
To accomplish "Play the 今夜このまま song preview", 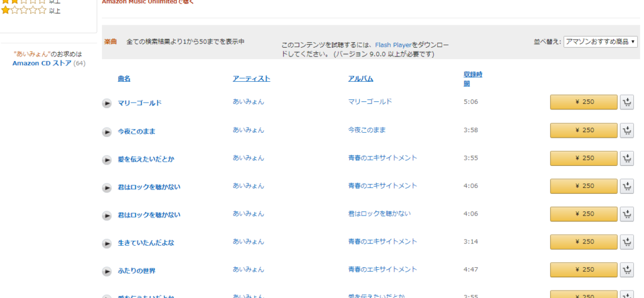I will point(107,132).
